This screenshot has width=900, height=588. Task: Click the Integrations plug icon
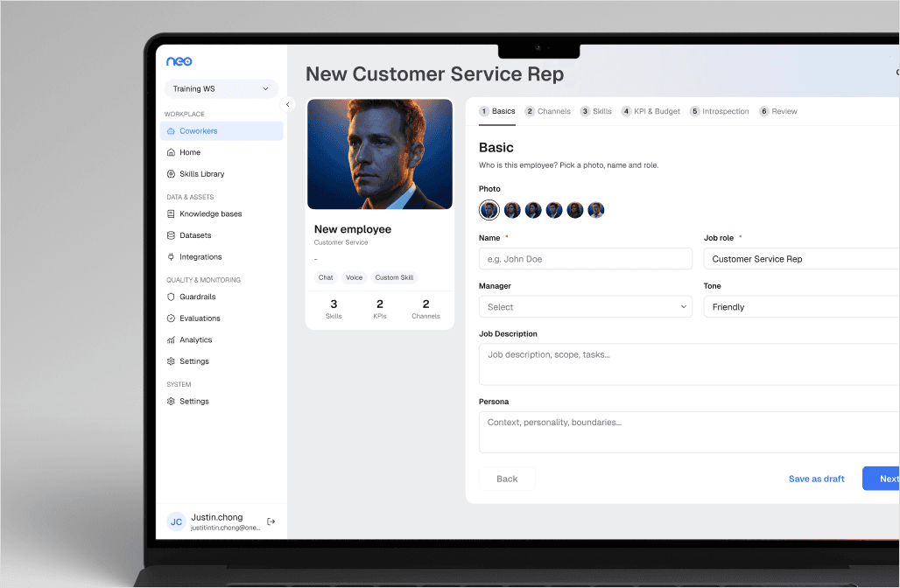coord(171,257)
